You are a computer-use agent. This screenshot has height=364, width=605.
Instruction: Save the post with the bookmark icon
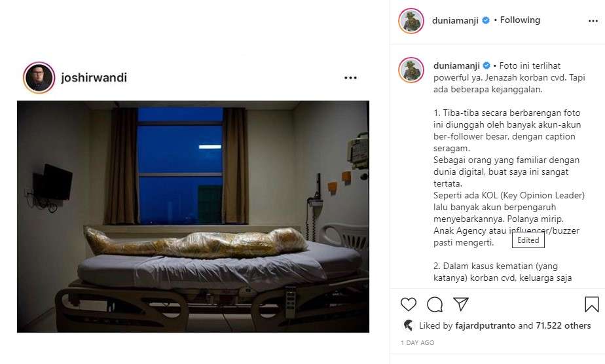(x=591, y=304)
